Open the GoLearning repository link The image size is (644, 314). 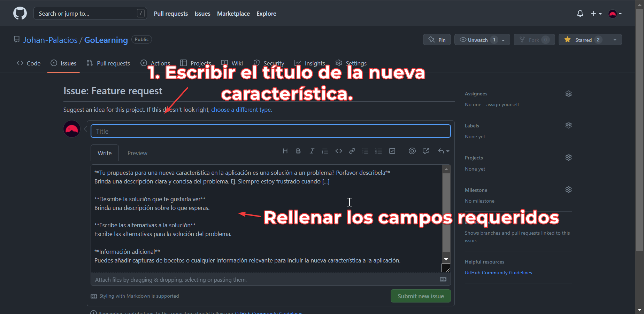tap(106, 40)
